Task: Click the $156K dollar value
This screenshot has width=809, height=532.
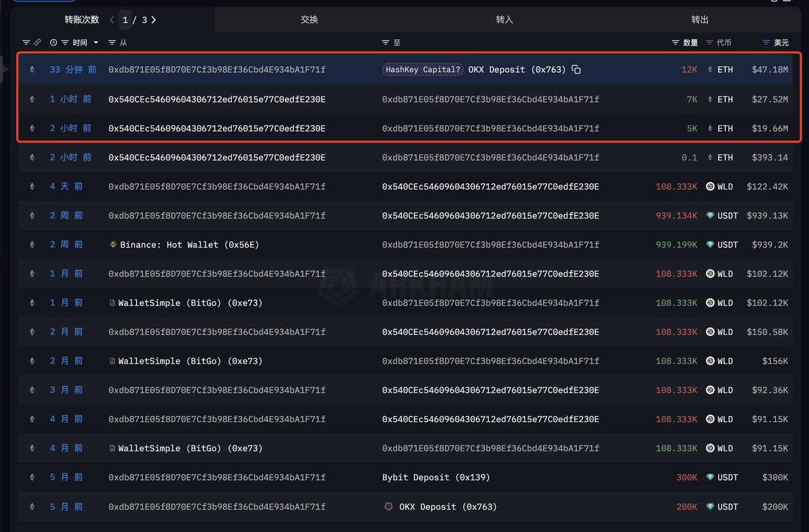Action: [x=775, y=361]
